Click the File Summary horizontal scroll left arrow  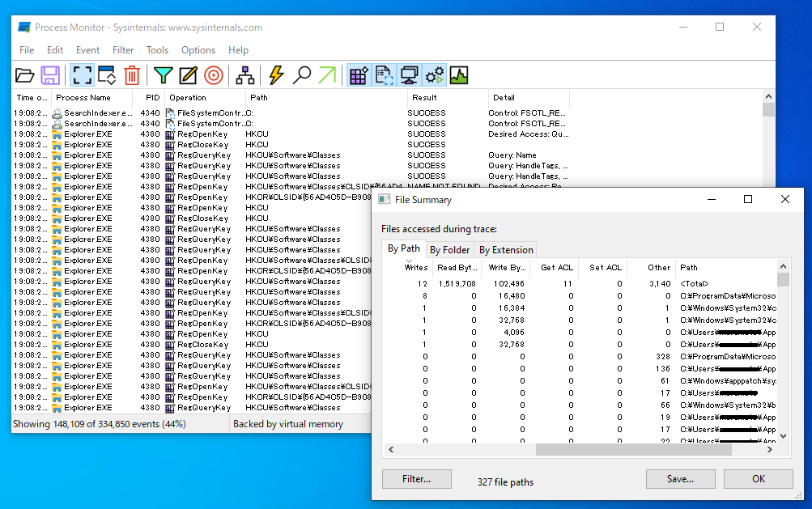[391, 449]
